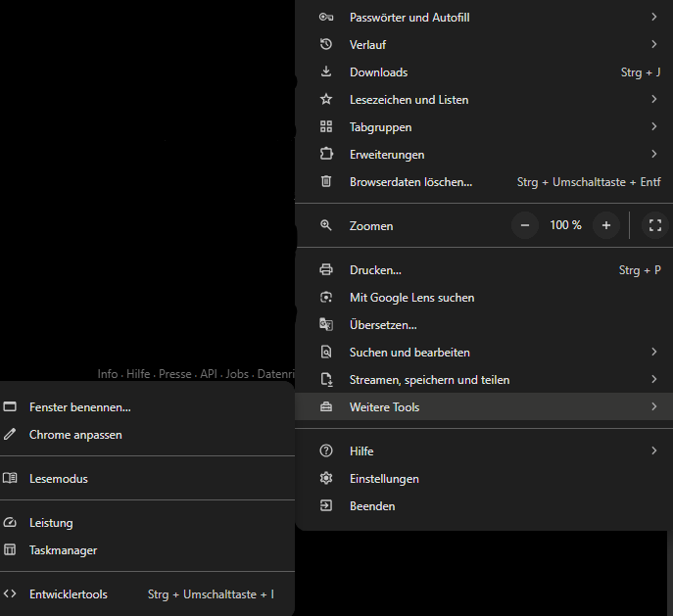Choose Fenster benennen... in the submenu
The height and width of the screenshot is (616, 673).
pos(147,407)
